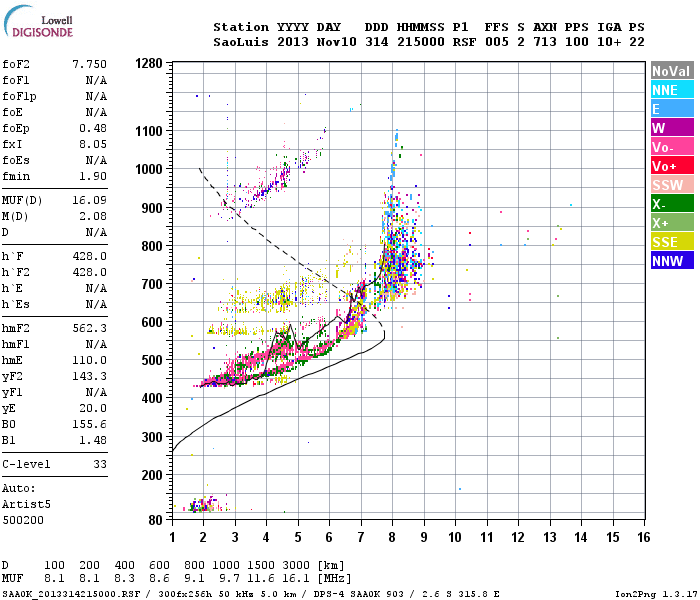700x600 pixels.
Task: Click the Ion2Png 1.3.17 version text
Action: point(656,594)
